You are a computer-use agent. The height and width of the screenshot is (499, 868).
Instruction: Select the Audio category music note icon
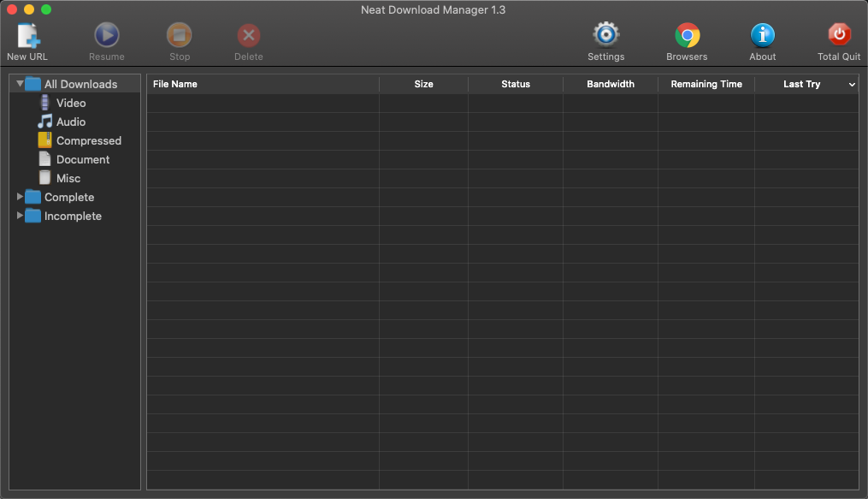[x=44, y=122]
